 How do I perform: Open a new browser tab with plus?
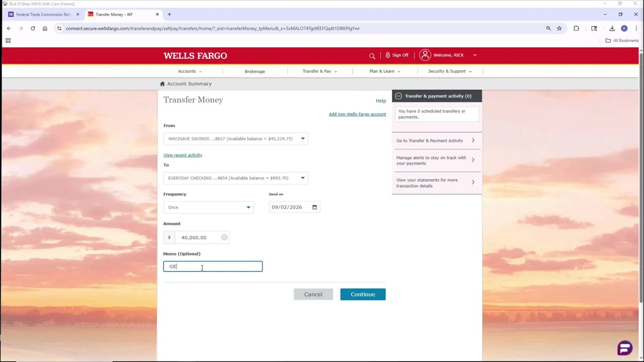click(169, 14)
